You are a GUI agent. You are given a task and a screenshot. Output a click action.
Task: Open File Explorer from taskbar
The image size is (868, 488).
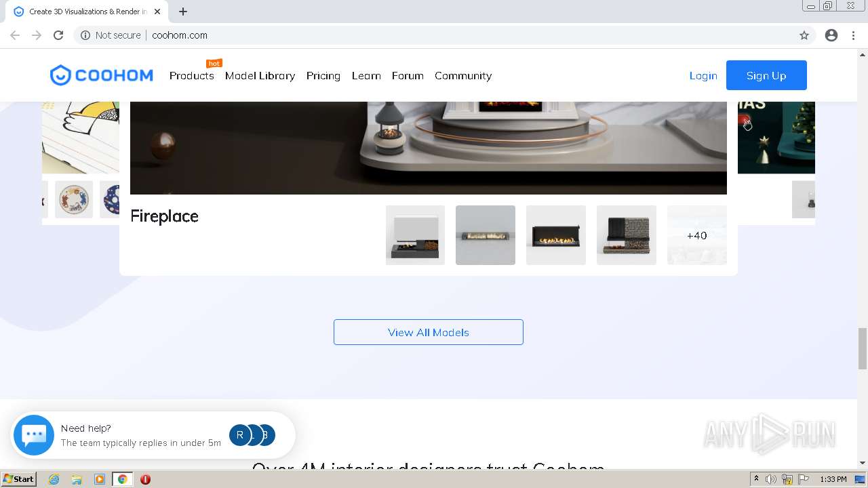[x=77, y=479]
